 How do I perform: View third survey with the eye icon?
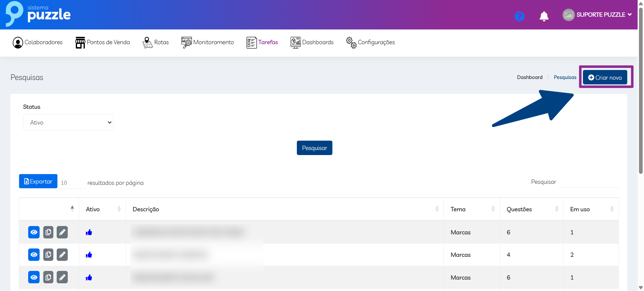tap(34, 277)
